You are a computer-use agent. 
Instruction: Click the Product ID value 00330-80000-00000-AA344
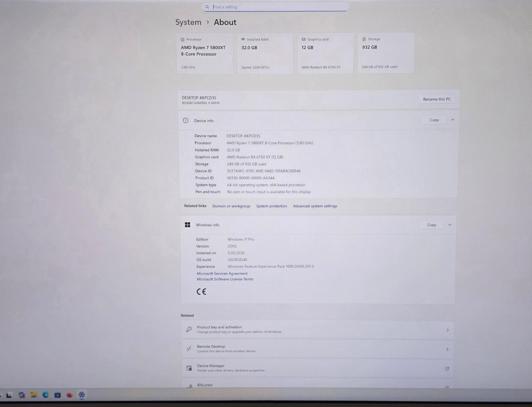pos(251,178)
